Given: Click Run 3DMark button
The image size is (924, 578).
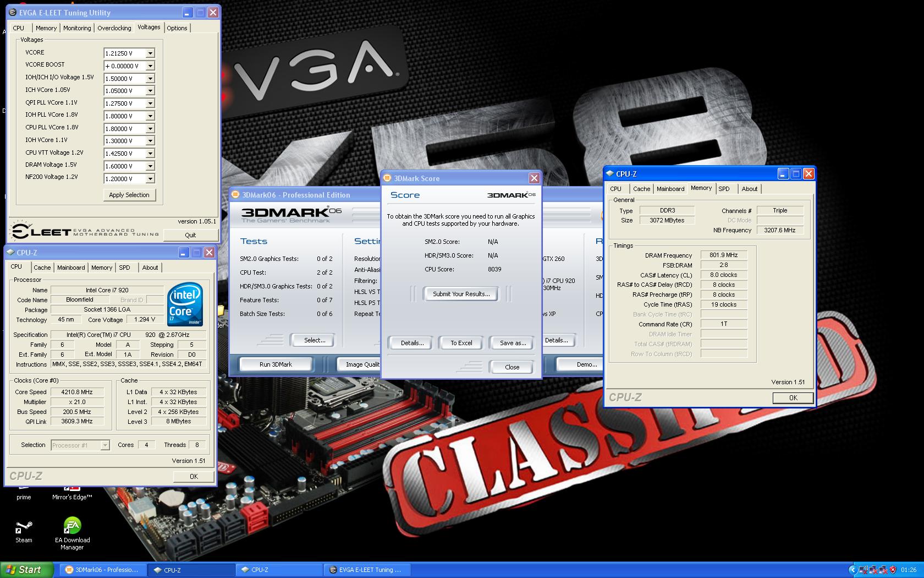Looking at the screenshot, I should click(x=276, y=364).
